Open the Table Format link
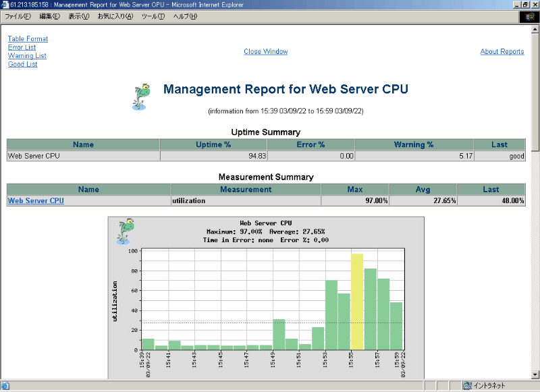Screen dimensions: 540x392 [x=28, y=39]
